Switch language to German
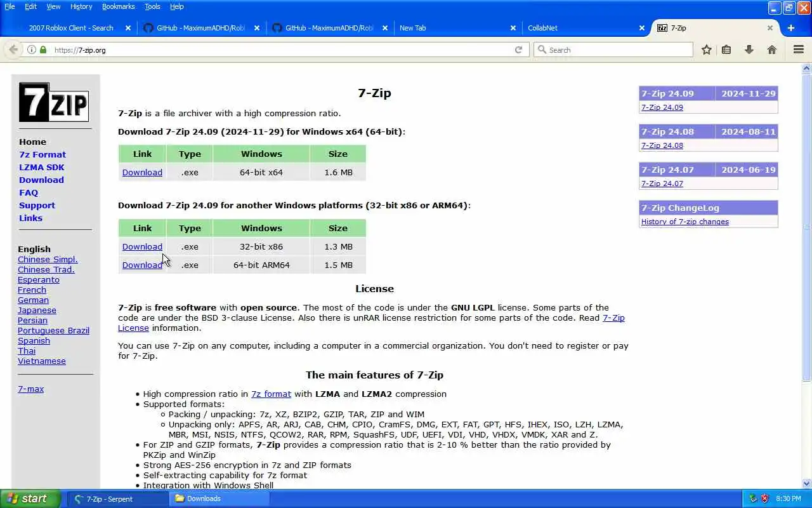This screenshot has width=812, height=508. coord(33,300)
